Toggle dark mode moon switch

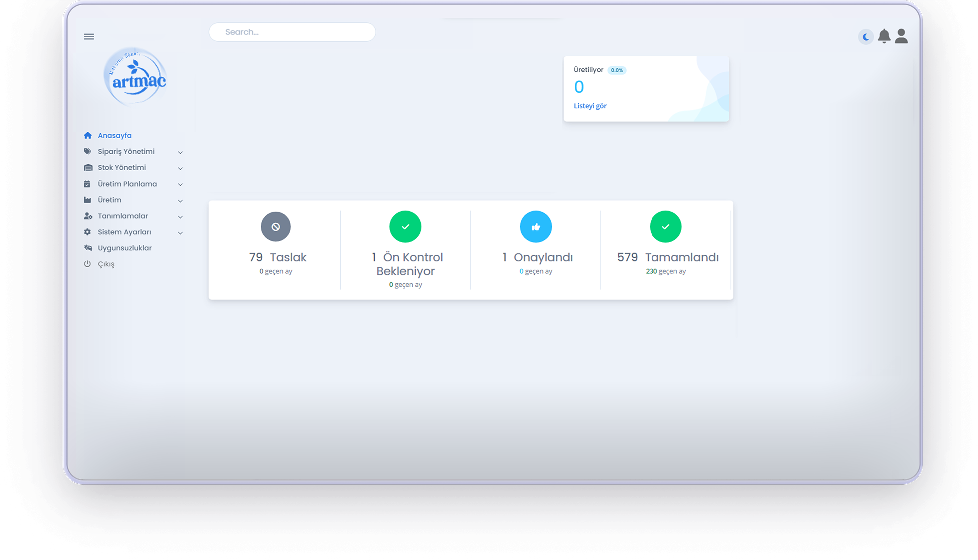(866, 37)
